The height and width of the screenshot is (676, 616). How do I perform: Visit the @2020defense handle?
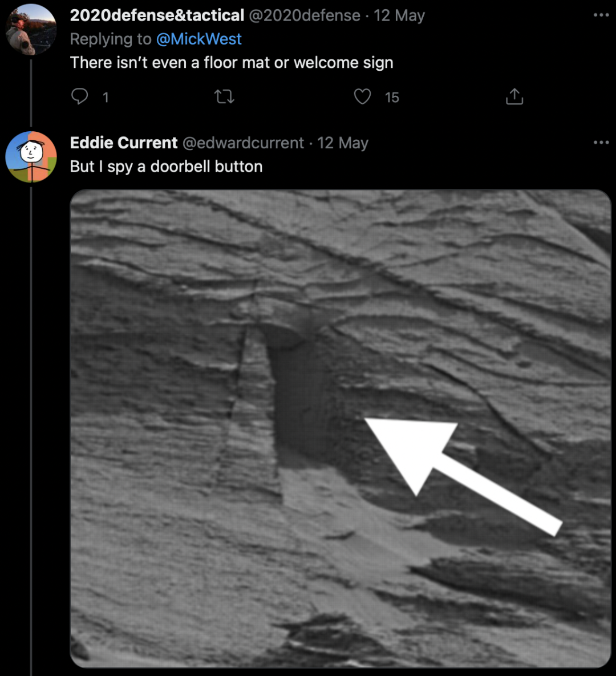[x=305, y=15]
